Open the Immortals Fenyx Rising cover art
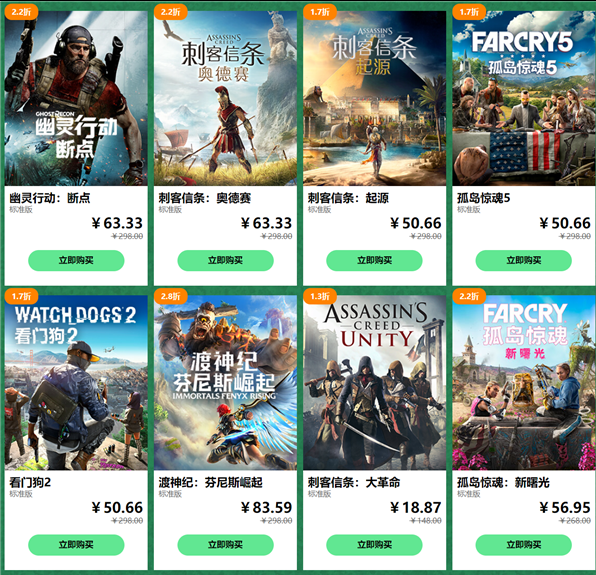 click(x=225, y=383)
